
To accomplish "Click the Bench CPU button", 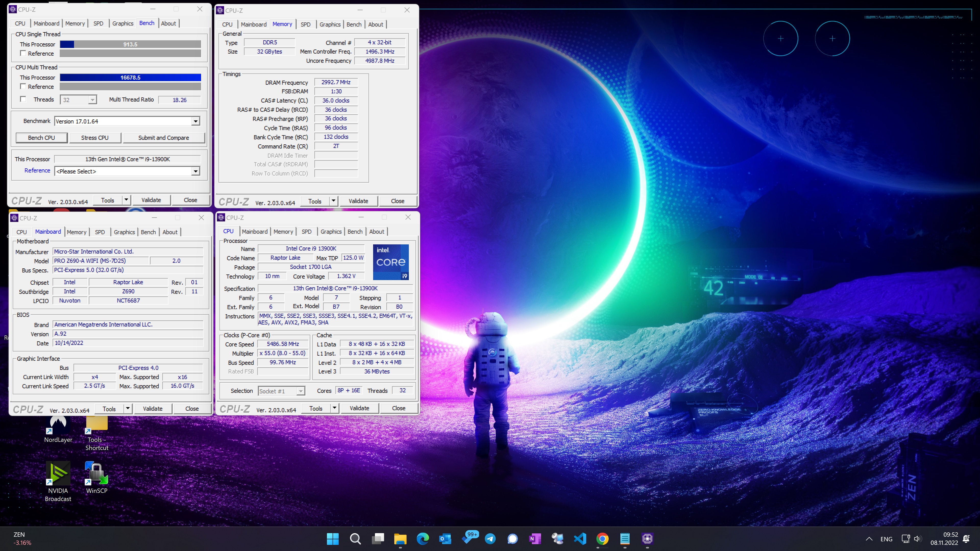I will pos(41,138).
